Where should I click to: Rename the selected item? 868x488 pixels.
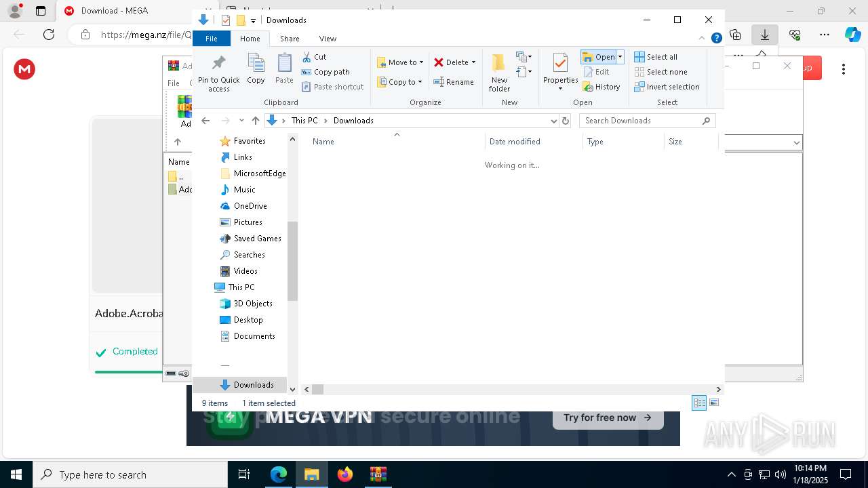tap(454, 82)
